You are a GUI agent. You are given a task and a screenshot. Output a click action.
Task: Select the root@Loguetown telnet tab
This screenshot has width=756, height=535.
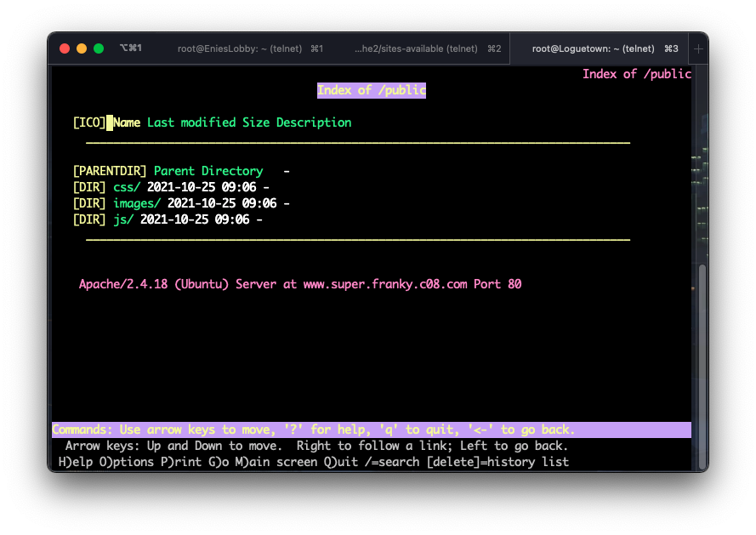click(x=600, y=48)
